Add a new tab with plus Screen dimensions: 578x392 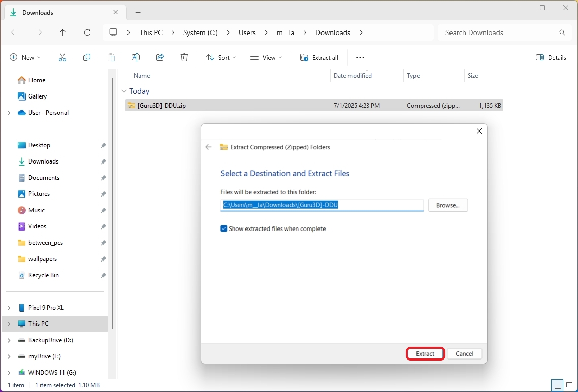(138, 13)
